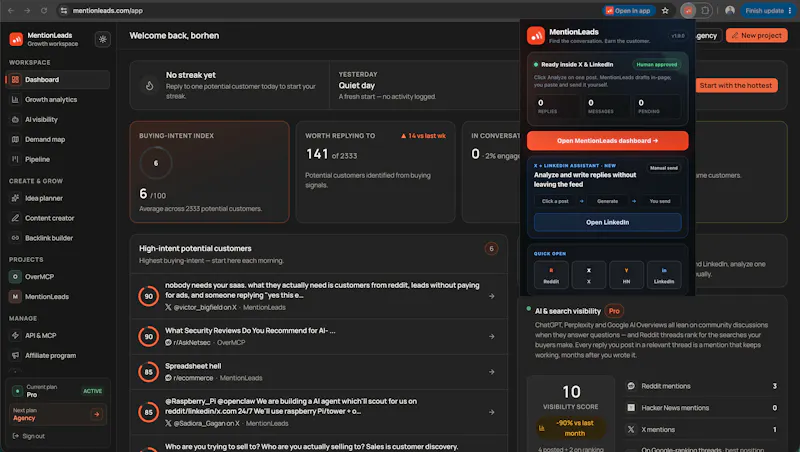Click Start with the hottest button
The height and width of the screenshot is (452, 800).
[x=736, y=85]
